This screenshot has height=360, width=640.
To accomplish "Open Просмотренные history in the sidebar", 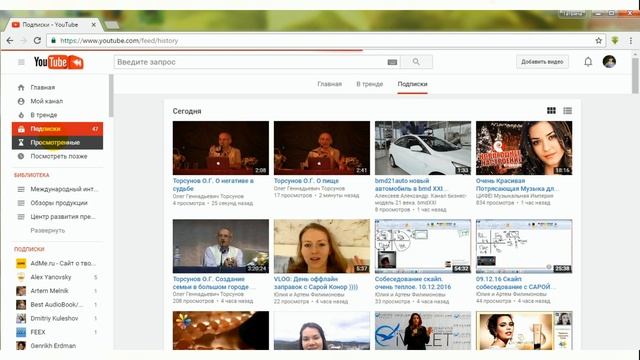I will click(57, 142).
